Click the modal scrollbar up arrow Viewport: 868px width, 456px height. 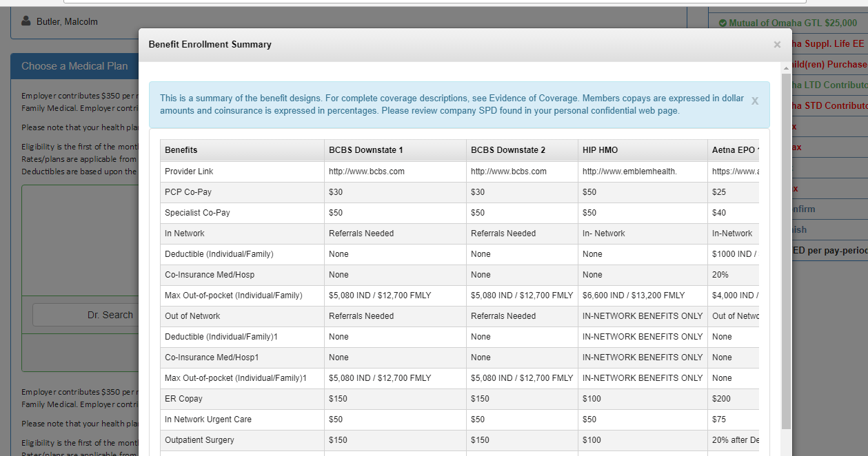(x=786, y=68)
